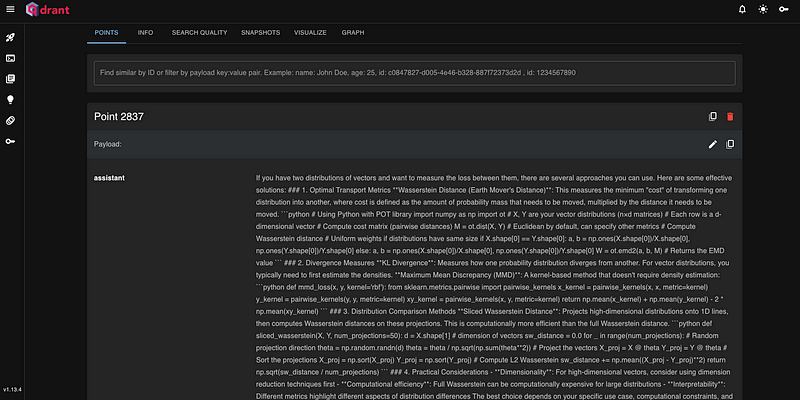Viewport: 800px width, 400px height.
Task: Open the Graph tab
Action: click(x=353, y=32)
